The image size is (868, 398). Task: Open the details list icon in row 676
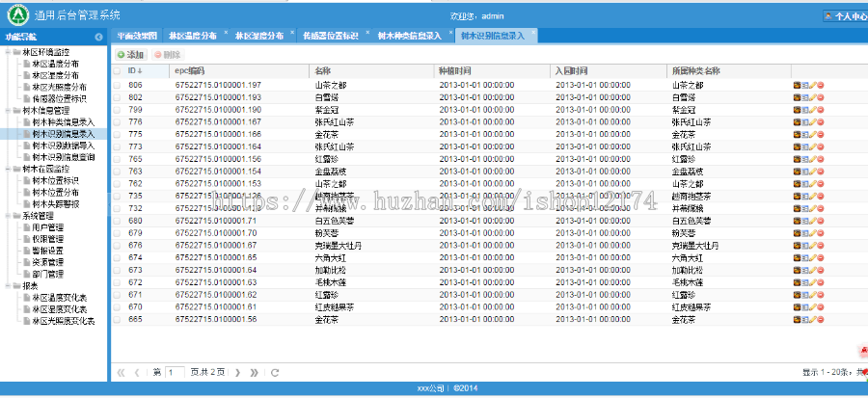(x=805, y=245)
